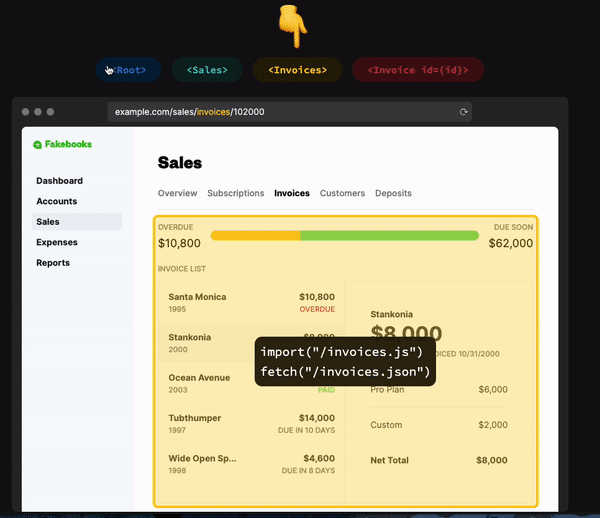600x518 pixels.
Task: Click the $62,000 due soon total
Action: tap(511, 243)
